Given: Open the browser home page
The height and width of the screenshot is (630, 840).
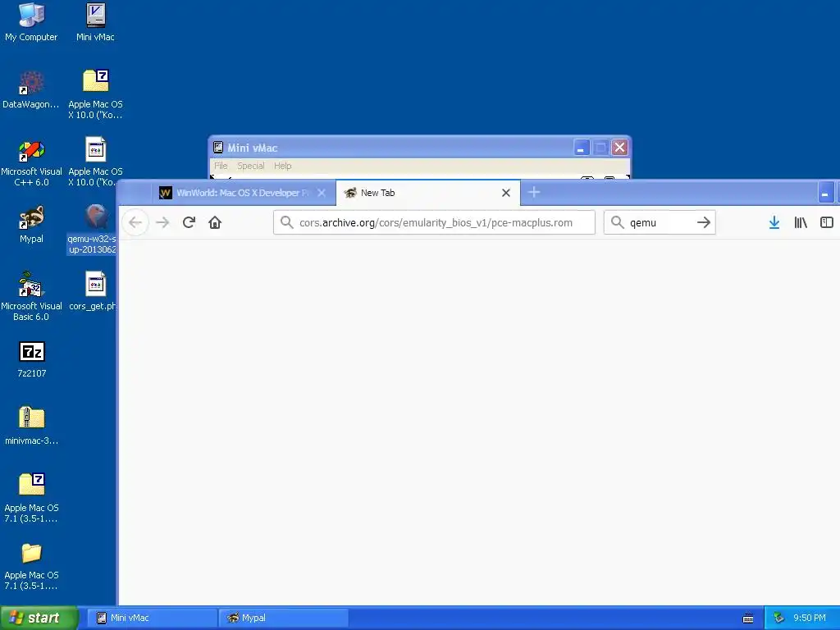Looking at the screenshot, I should pos(215,222).
